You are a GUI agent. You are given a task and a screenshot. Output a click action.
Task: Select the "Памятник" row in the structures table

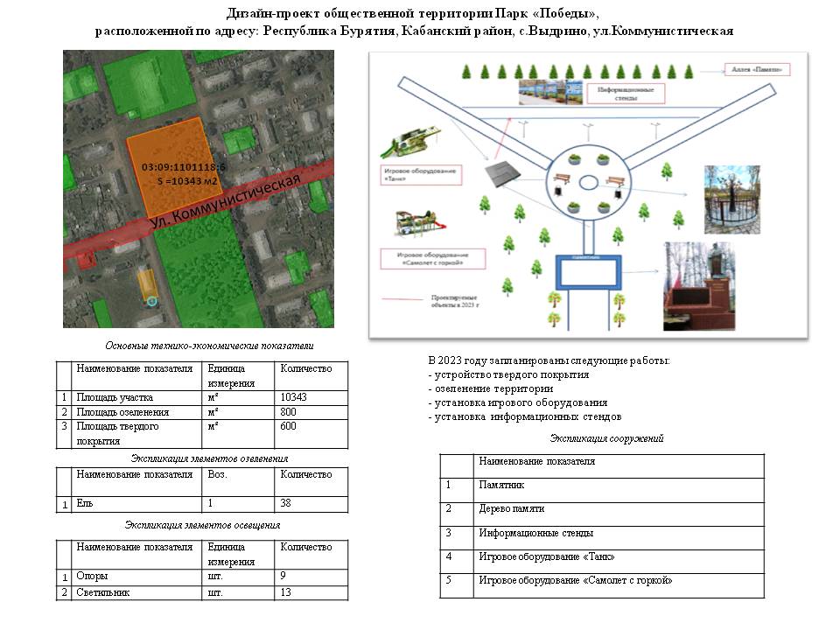coord(602,490)
